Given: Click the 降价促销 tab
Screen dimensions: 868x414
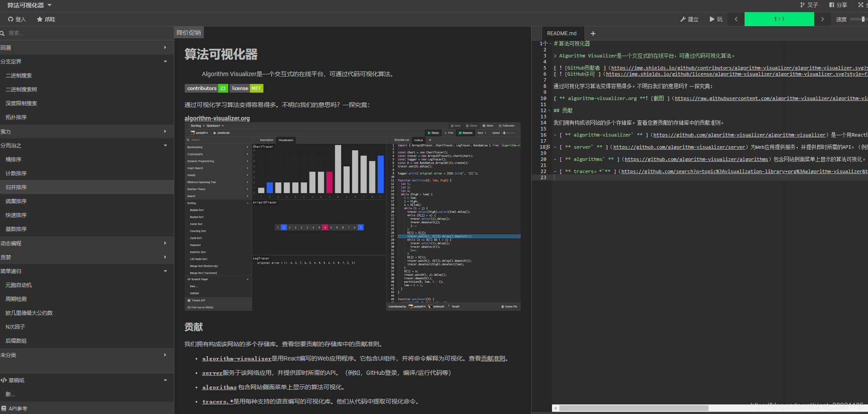Looking at the screenshot, I should pyautogui.click(x=189, y=33).
